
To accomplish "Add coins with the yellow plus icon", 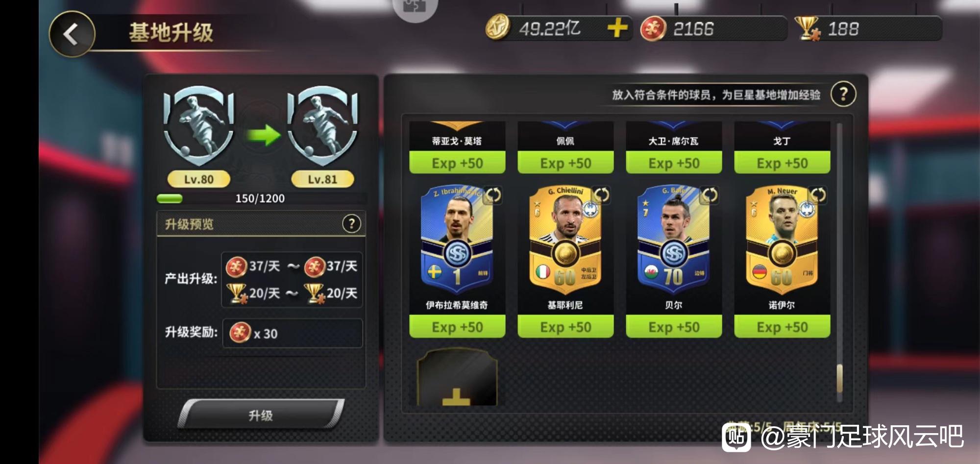I will (x=617, y=28).
